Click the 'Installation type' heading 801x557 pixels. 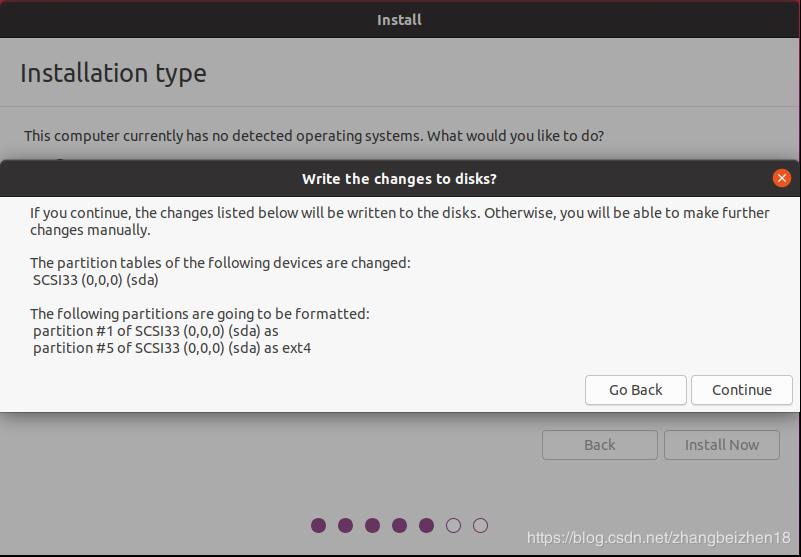click(113, 74)
